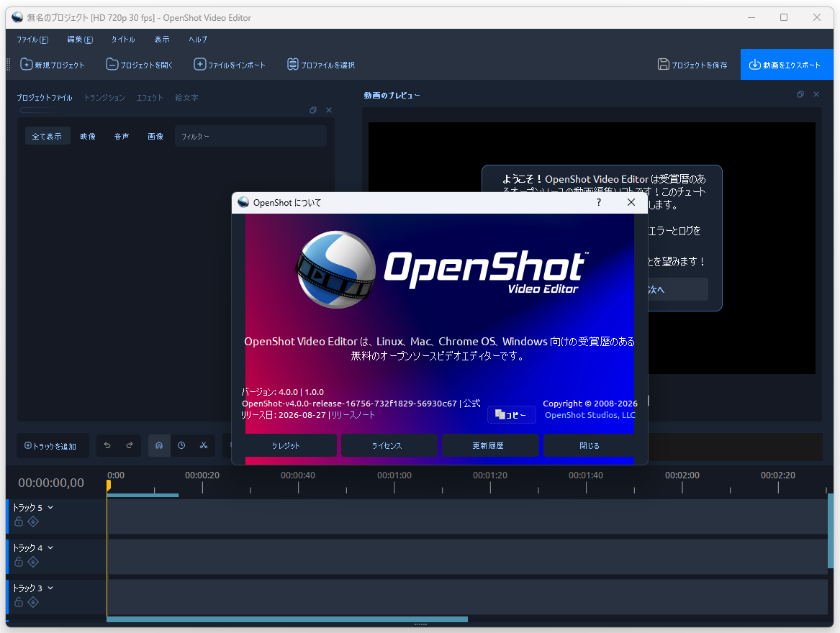Click the undo arrow in timeline toolbar
This screenshot has width=840, height=633.
[107, 445]
